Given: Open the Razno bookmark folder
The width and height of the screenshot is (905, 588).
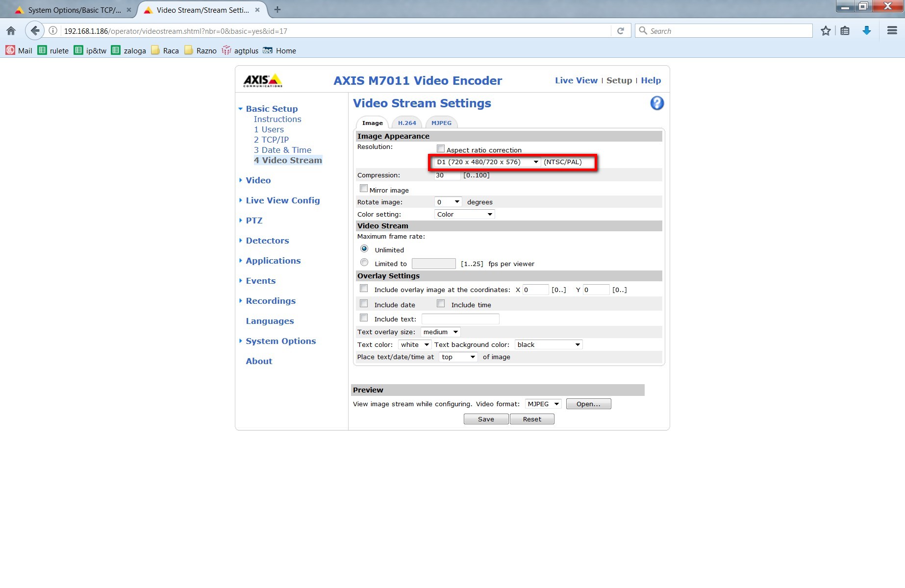Looking at the screenshot, I should coord(201,50).
